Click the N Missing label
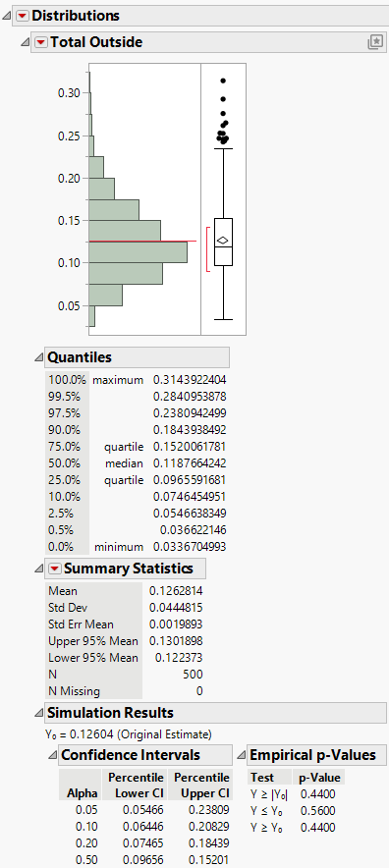The height and width of the screenshot is (868, 389). tap(75, 691)
